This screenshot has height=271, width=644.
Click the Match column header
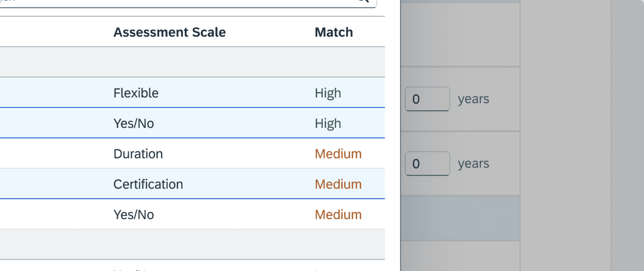pos(333,32)
